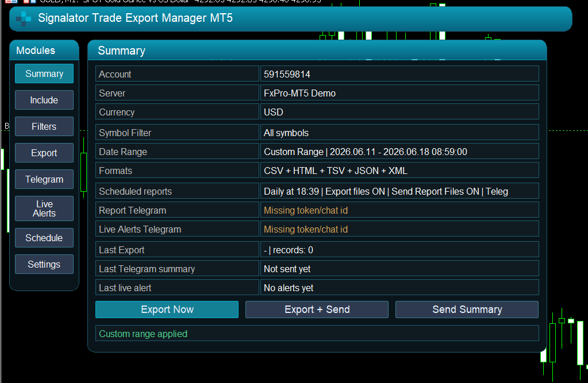This screenshot has width=588, height=383.
Task: Click the Custom range applied status message
Action: [x=317, y=334]
